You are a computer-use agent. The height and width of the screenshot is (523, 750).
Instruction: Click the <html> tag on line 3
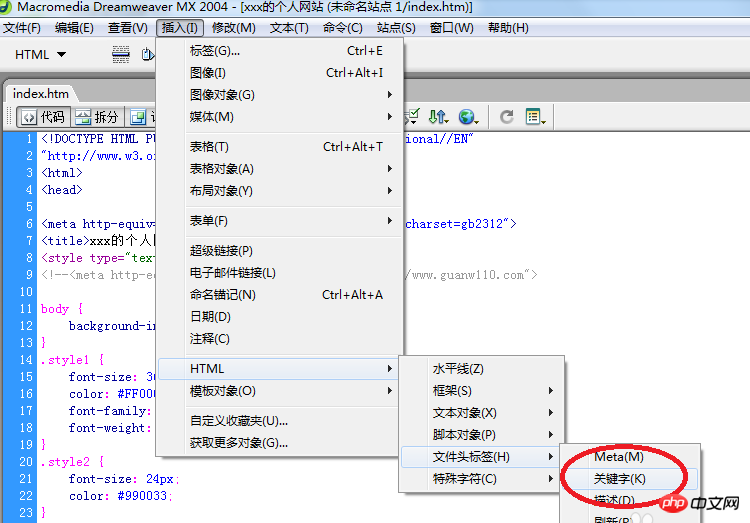(x=62, y=173)
